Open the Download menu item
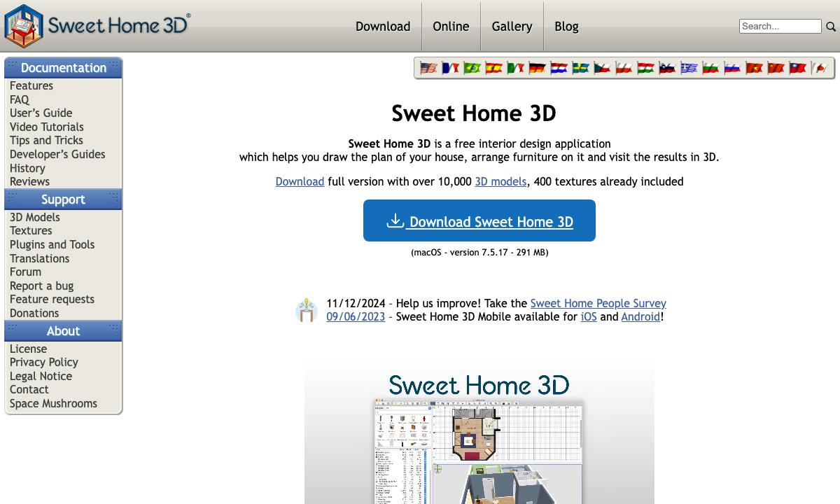This screenshot has height=504, width=840. click(x=382, y=26)
